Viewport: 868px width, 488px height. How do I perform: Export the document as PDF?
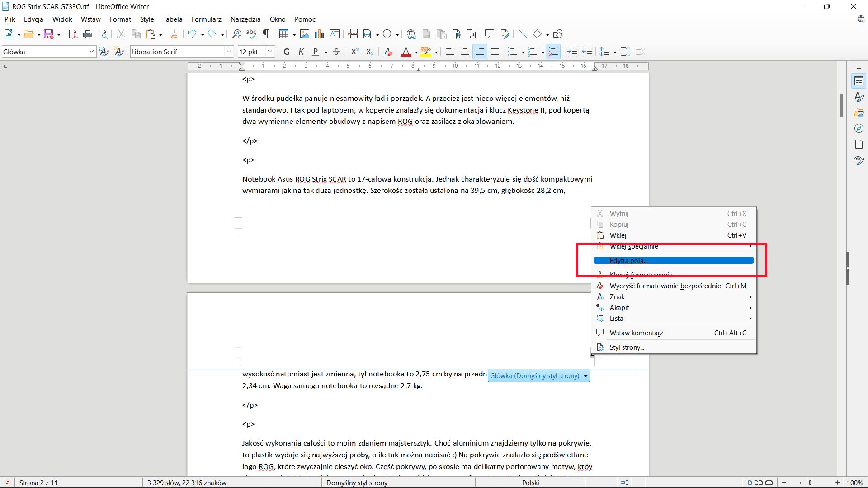(72, 34)
